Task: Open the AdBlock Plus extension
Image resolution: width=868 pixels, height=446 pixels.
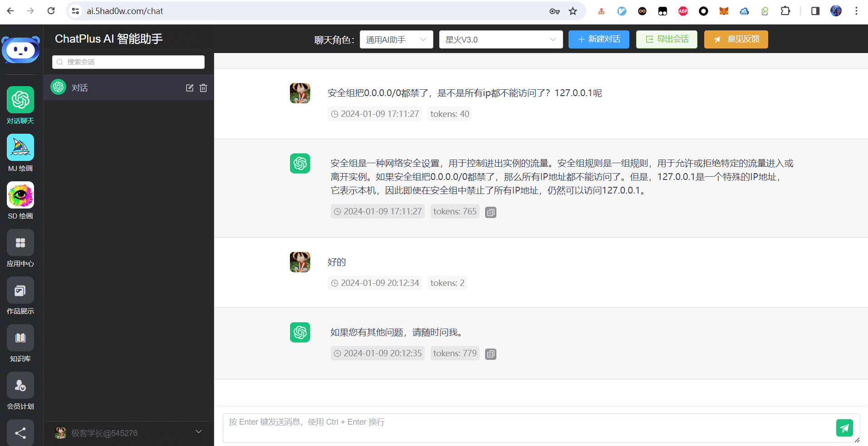Action: [x=683, y=11]
